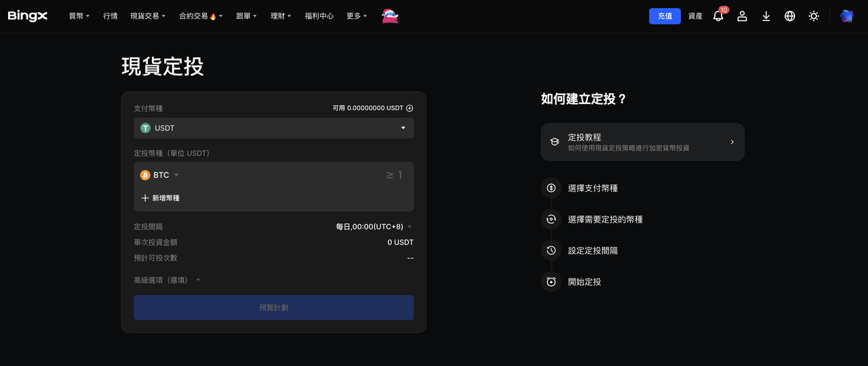The image size is (868, 366).
Task: Open the notifications bell icon
Action: (x=718, y=16)
